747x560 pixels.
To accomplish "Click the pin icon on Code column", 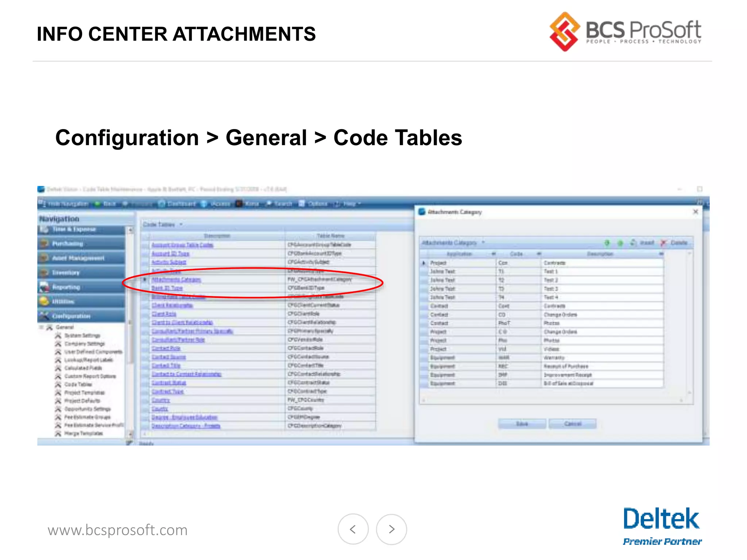I will coord(539,254).
